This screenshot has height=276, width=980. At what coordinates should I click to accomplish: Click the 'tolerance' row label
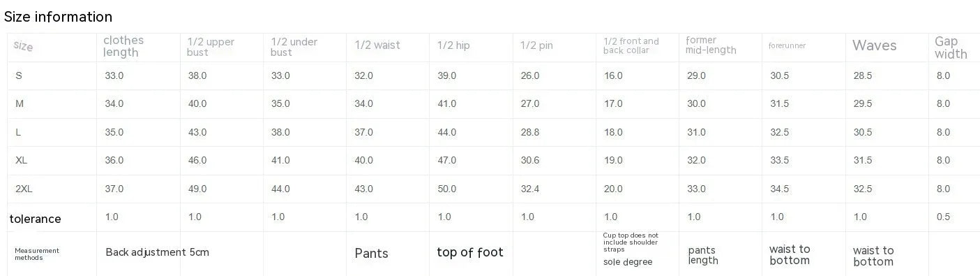tap(36, 219)
